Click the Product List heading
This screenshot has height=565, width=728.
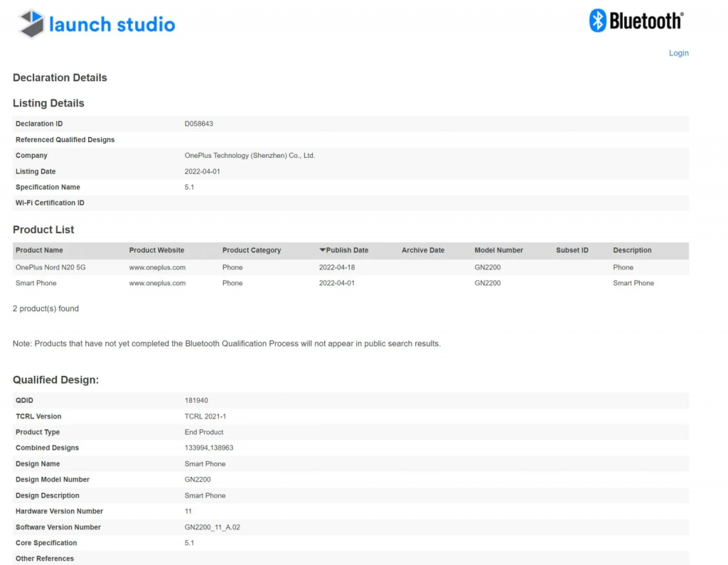pos(43,230)
